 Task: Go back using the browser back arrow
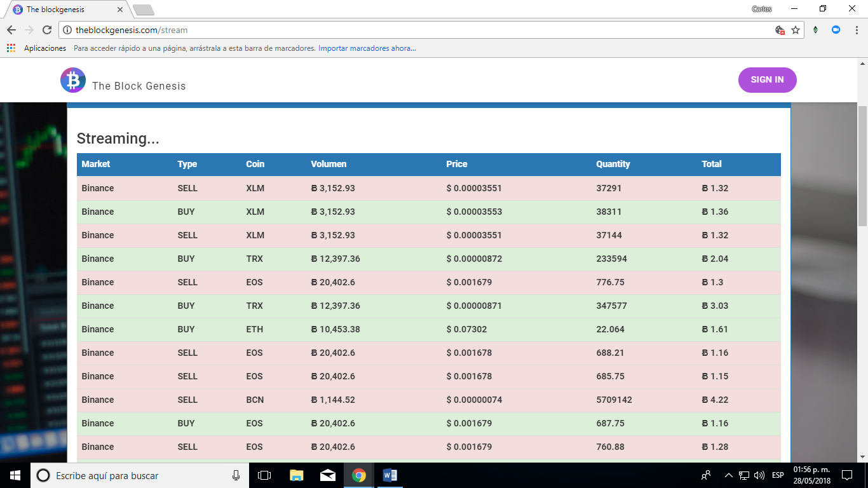point(11,30)
